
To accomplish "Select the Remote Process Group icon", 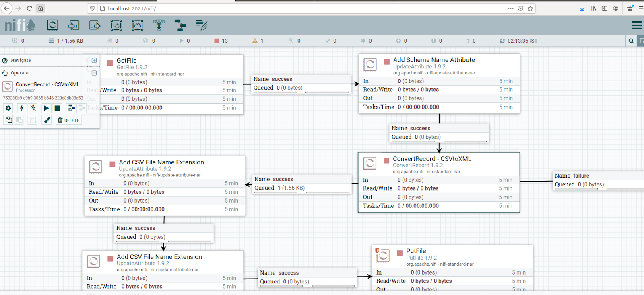I will click(x=138, y=25).
